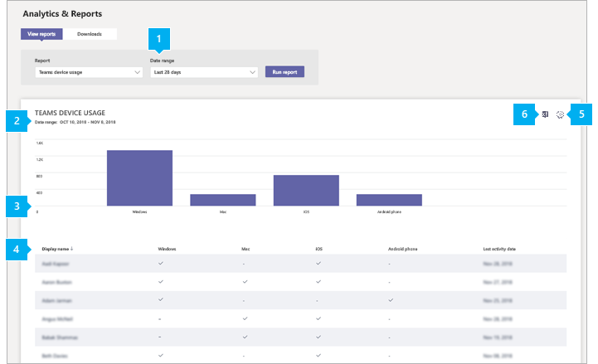The image size is (598, 364).
Task: Switch to the Downloads tab
Action: pyautogui.click(x=90, y=34)
